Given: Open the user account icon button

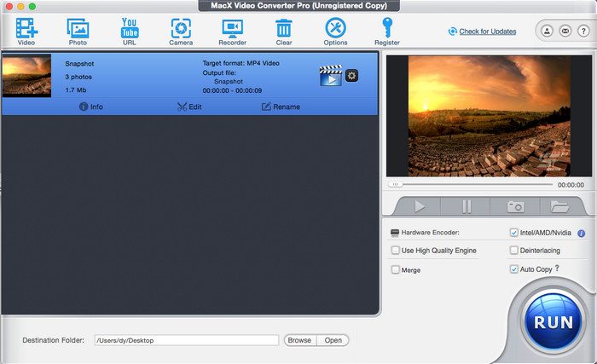Looking at the screenshot, I should [x=547, y=31].
